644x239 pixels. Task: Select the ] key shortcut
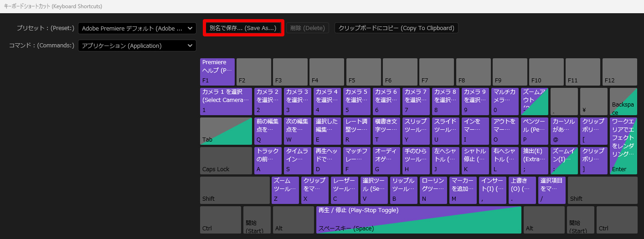(x=594, y=161)
